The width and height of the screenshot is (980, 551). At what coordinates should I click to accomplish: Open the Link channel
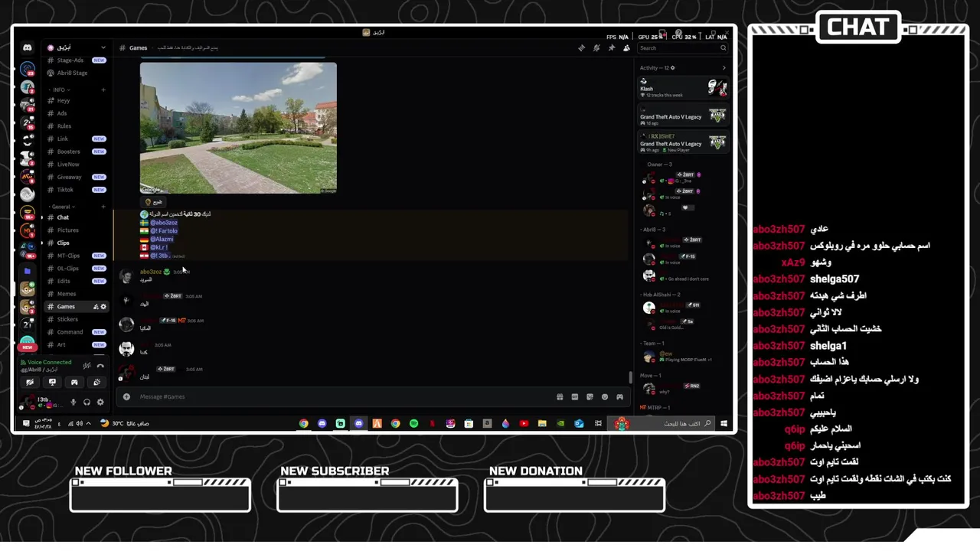coord(77,139)
